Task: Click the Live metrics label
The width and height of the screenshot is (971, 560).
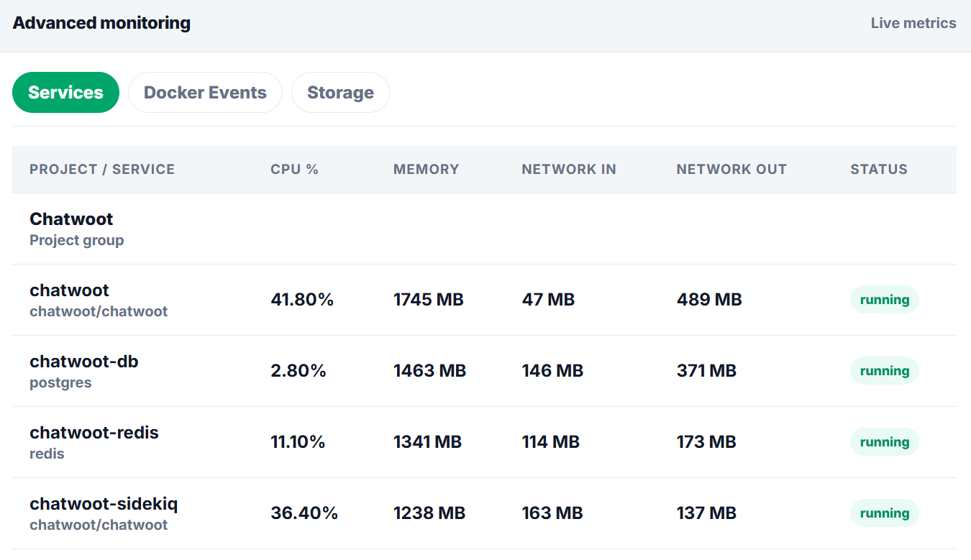Action: pos(913,23)
